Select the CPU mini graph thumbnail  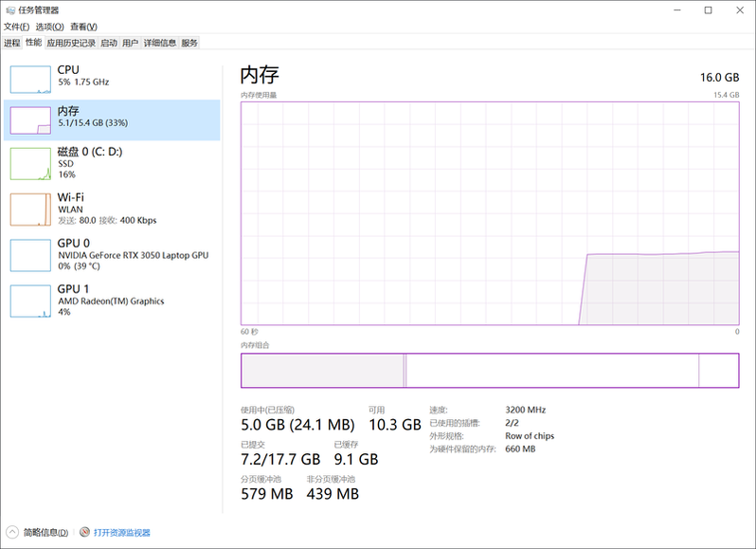30,79
